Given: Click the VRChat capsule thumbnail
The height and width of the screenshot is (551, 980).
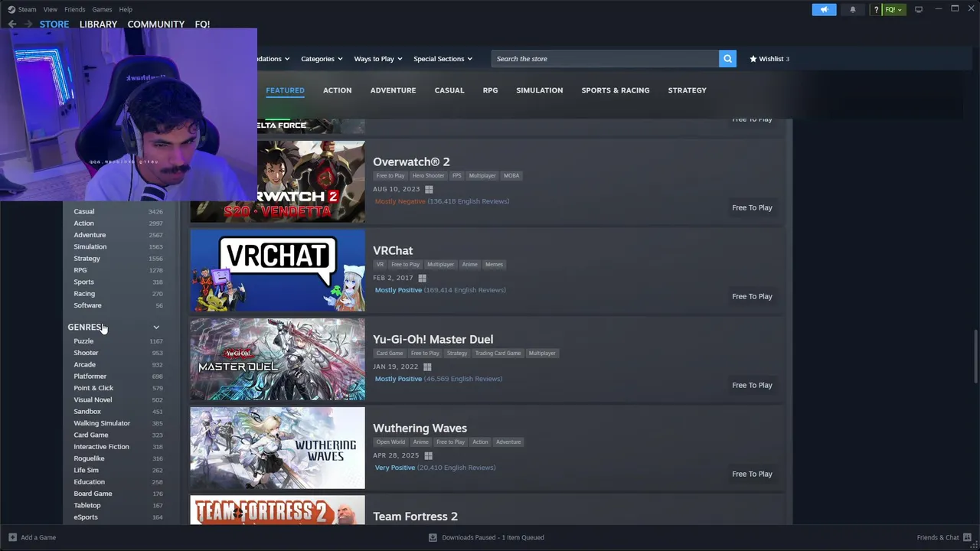Looking at the screenshot, I should pos(278,270).
